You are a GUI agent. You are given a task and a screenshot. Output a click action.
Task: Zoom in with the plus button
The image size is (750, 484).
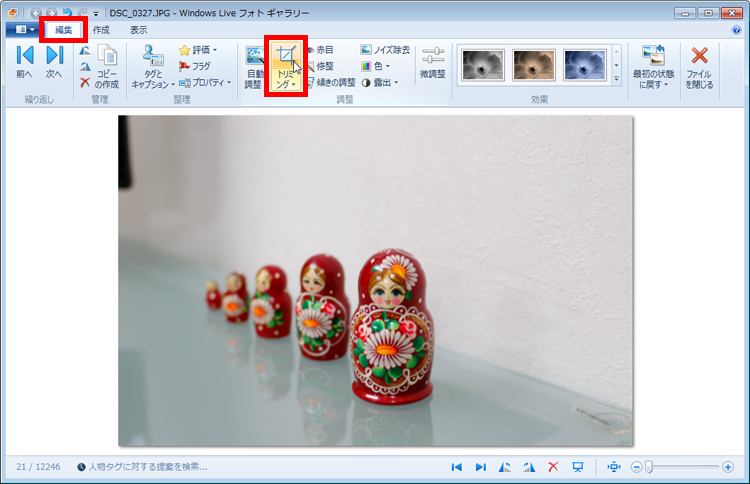[x=728, y=467]
